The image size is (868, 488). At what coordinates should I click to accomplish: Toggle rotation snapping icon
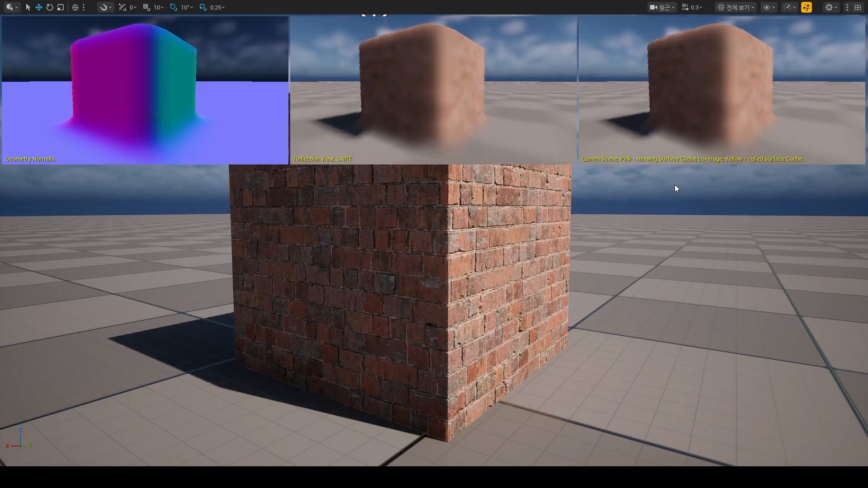174,7
